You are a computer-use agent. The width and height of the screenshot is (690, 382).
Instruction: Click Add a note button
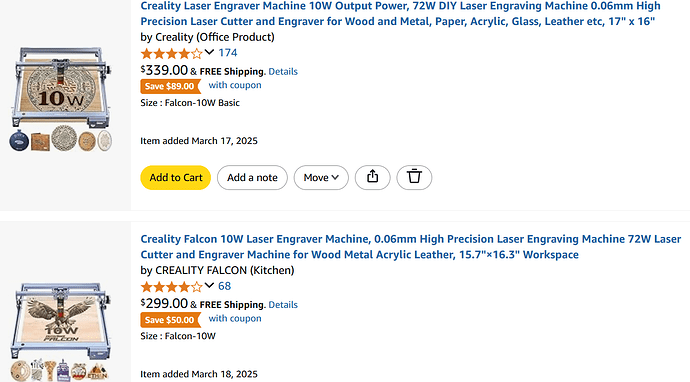point(252,177)
